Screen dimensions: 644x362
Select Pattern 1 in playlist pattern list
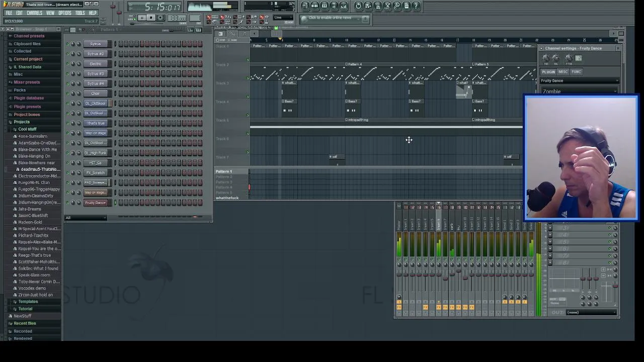pos(224,171)
